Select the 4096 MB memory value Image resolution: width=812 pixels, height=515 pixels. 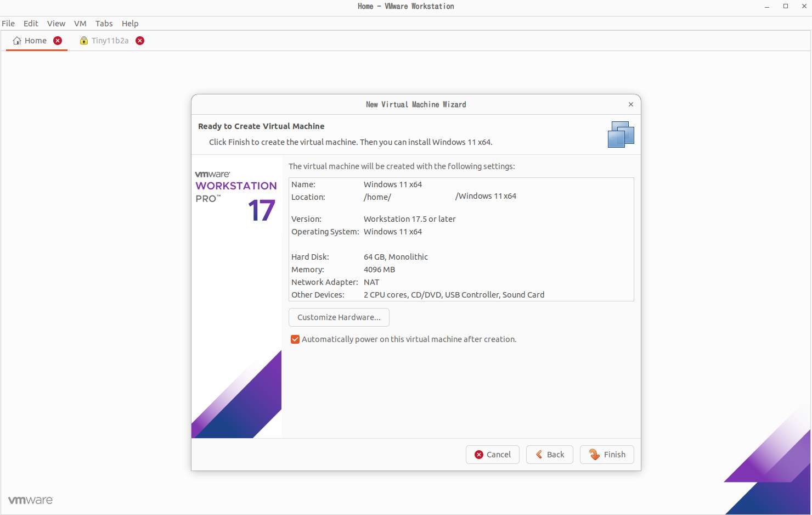[379, 270]
